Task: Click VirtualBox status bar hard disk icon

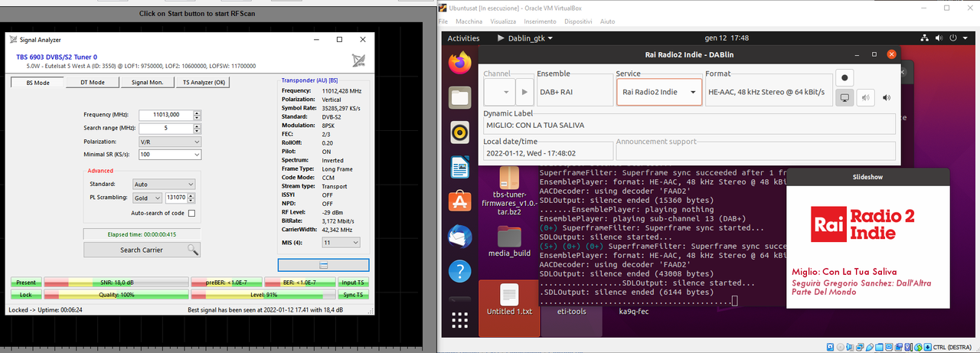Action: coord(828,347)
